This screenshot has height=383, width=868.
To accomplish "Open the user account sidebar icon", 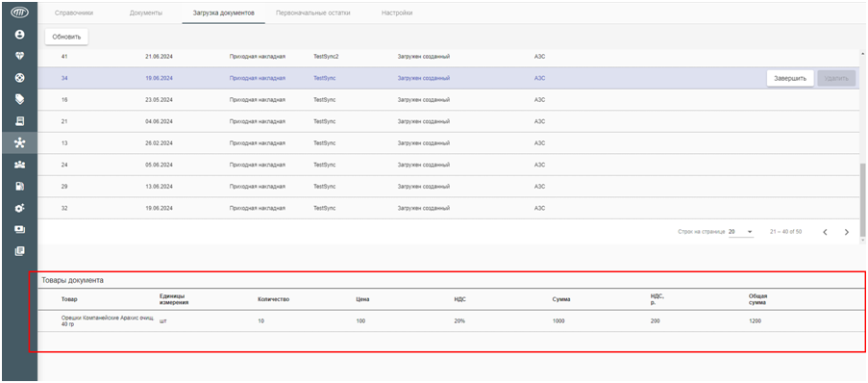I will [19, 35].
